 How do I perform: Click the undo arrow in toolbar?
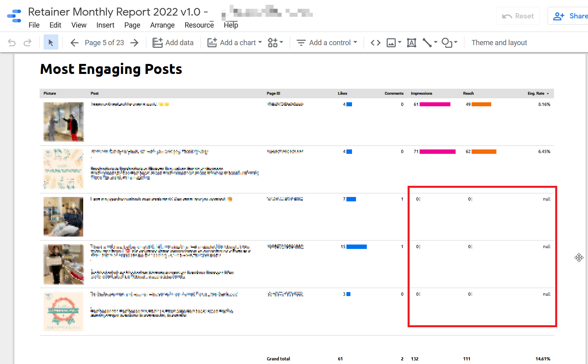[x=12, y=43]
